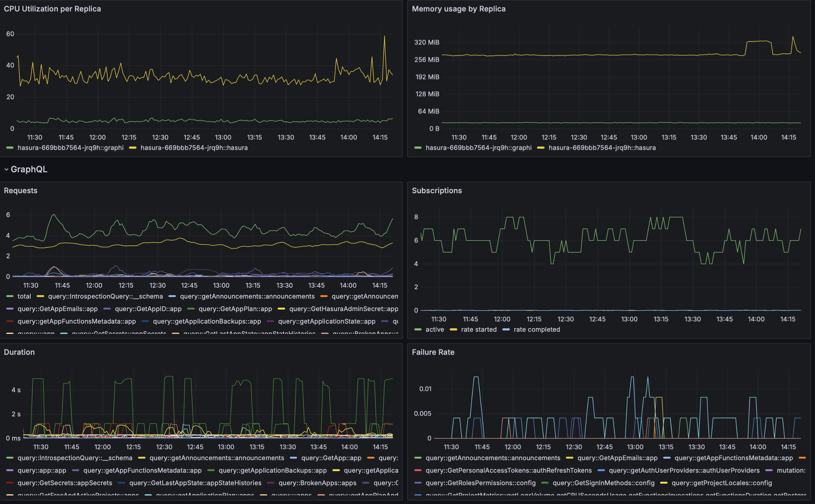Viewport: 815px width, 504px height.
Task: Hide the hasura series in CPU chart legend
Action: pyautogui.click(x=194, y=148)
